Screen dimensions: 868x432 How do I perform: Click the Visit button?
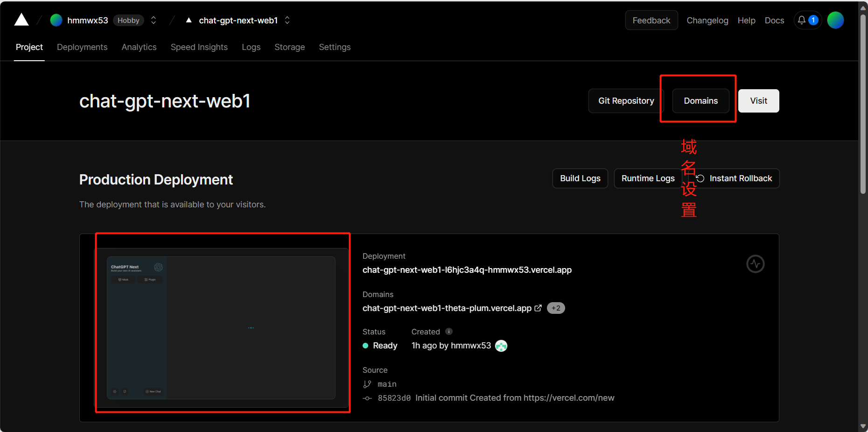(759, 101)
